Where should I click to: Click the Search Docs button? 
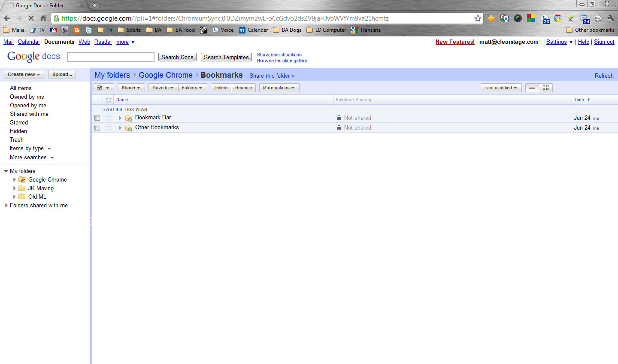(177, 57)
